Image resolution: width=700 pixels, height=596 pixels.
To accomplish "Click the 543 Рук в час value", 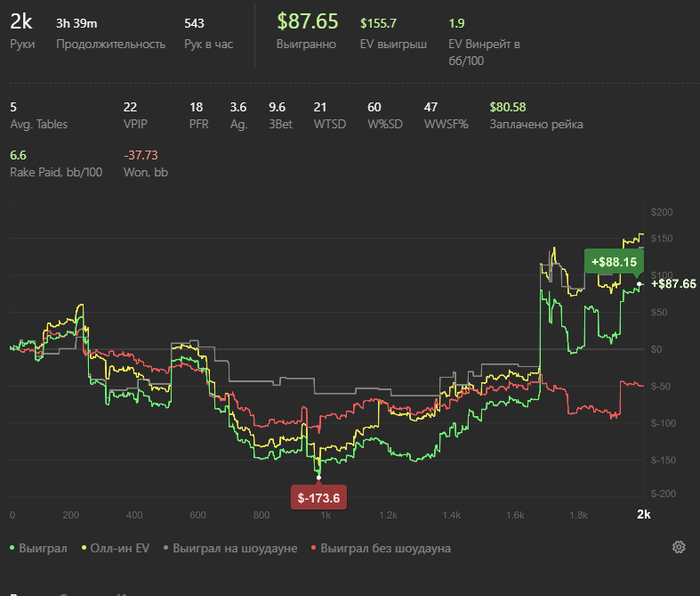I will [x=194, y=23].
